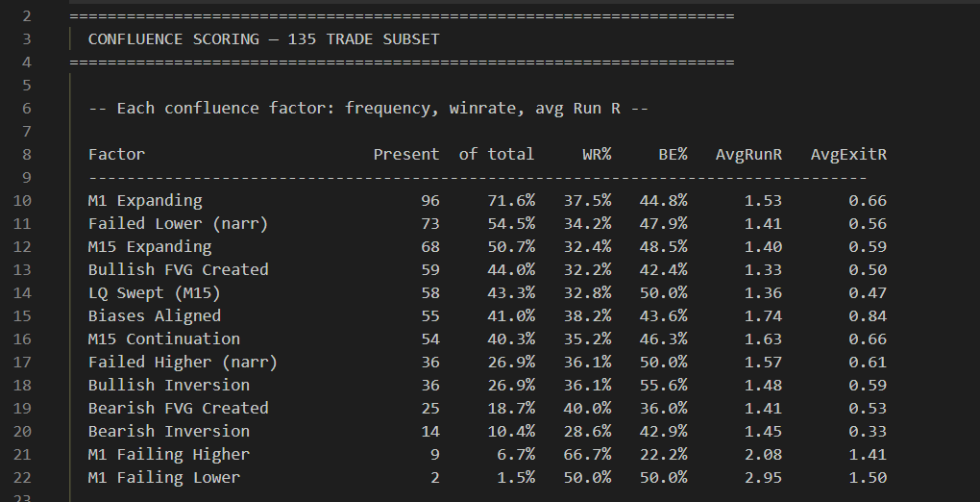
Task: Click the 'Bearish FVG Created' factor label
Action: tap(178, 408)
